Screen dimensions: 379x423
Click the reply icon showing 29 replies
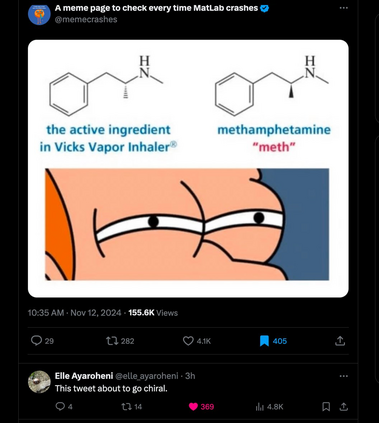pyautogui.click(x=36, y=341)
